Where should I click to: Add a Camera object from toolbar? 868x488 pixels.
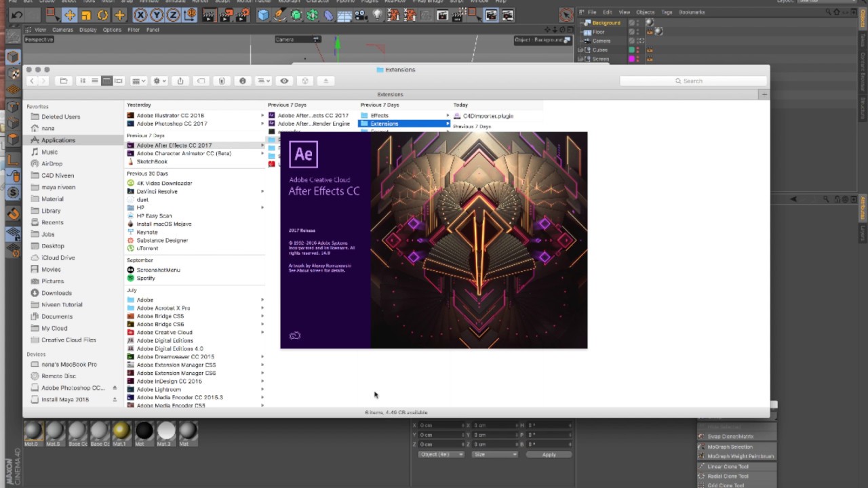[x=361, y=15]
